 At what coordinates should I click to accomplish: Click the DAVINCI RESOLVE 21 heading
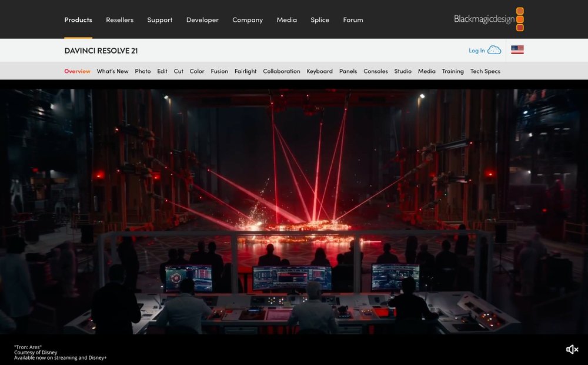(101, 50)
